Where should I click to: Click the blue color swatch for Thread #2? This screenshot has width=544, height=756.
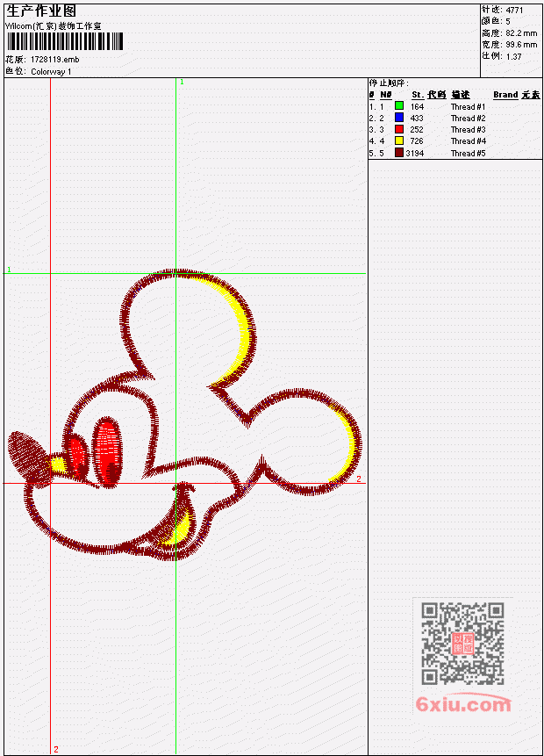click(x=399, y=117)
